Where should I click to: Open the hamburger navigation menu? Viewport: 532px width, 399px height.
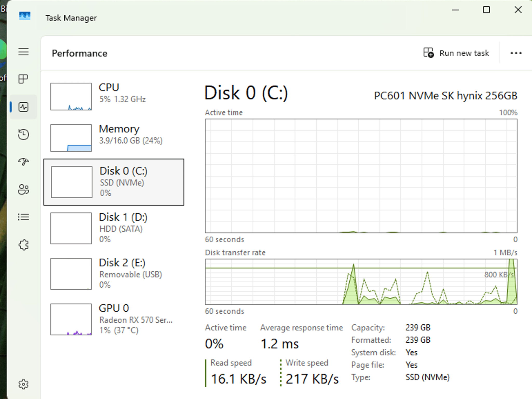tap(23, 52)
